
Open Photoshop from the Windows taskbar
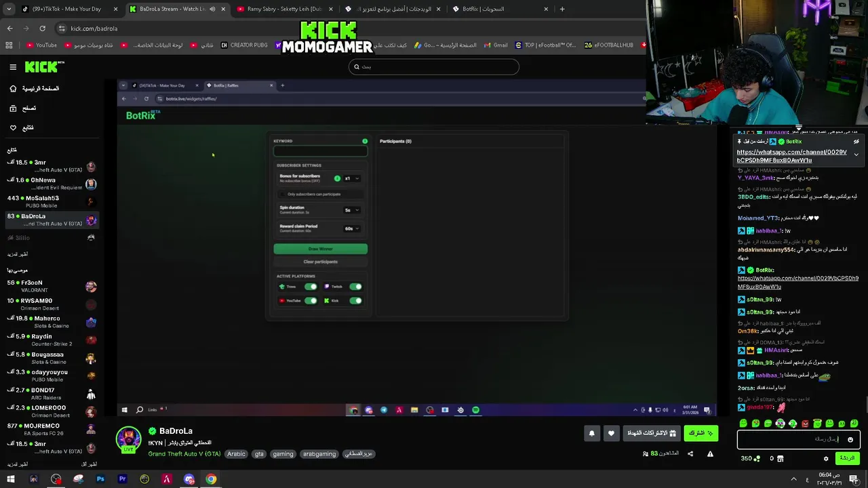100,479
